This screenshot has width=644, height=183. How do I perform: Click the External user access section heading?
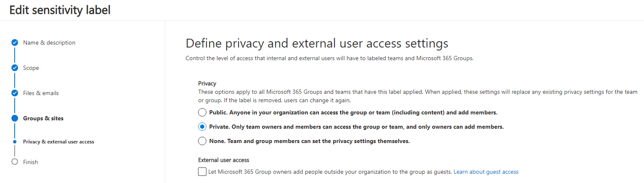(x=224, y=160)
